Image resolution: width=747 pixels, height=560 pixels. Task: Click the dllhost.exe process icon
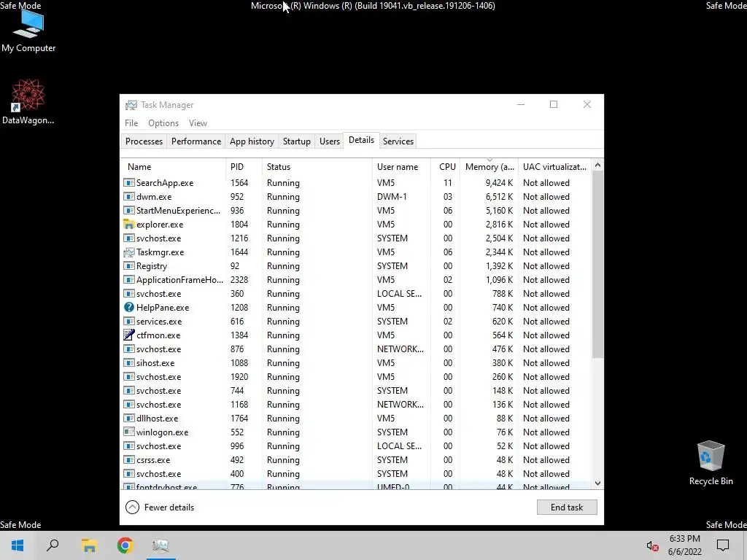(x=128, y=418)
